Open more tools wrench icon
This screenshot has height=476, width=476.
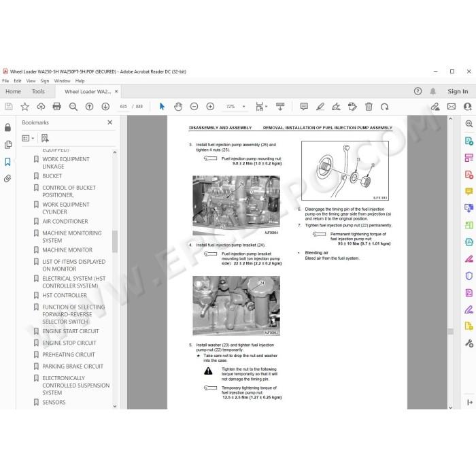(469, 343)
